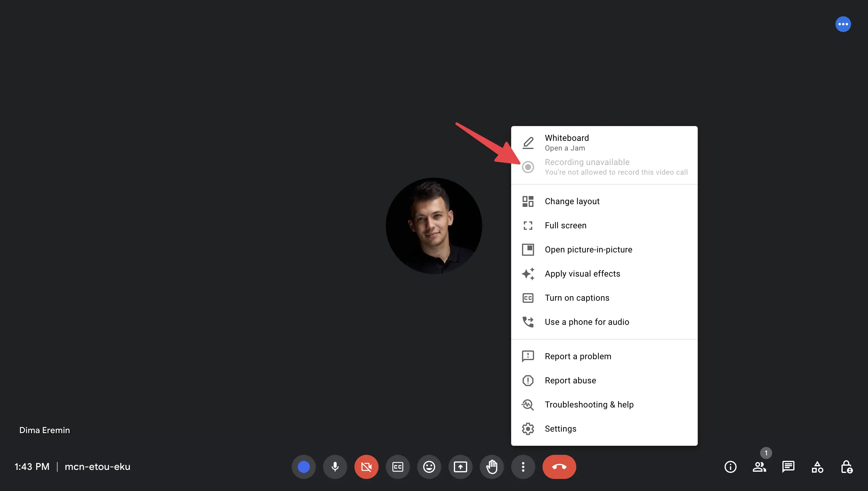Select Change layout
Screen dimensions: 868x491
pos(572,201)
